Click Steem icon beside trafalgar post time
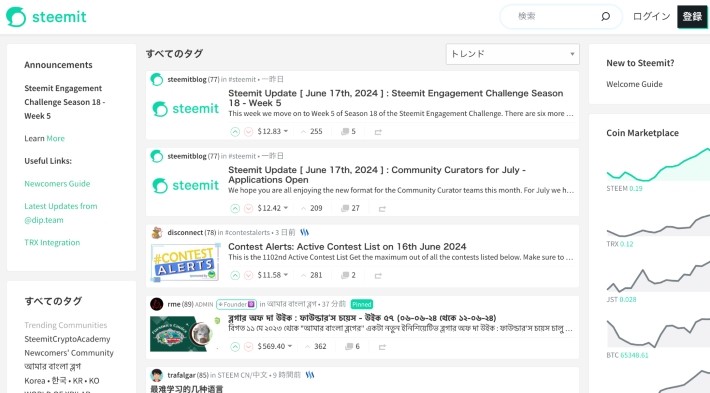The height and width of the screenshot is (393, 710). 310,375
